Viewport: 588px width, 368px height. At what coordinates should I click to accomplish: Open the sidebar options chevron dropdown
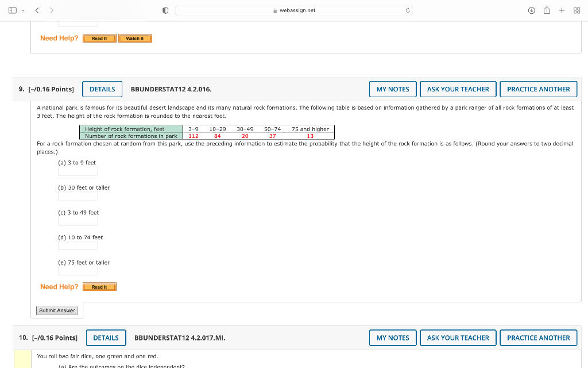pyautogui.click(x=22, y=10)
